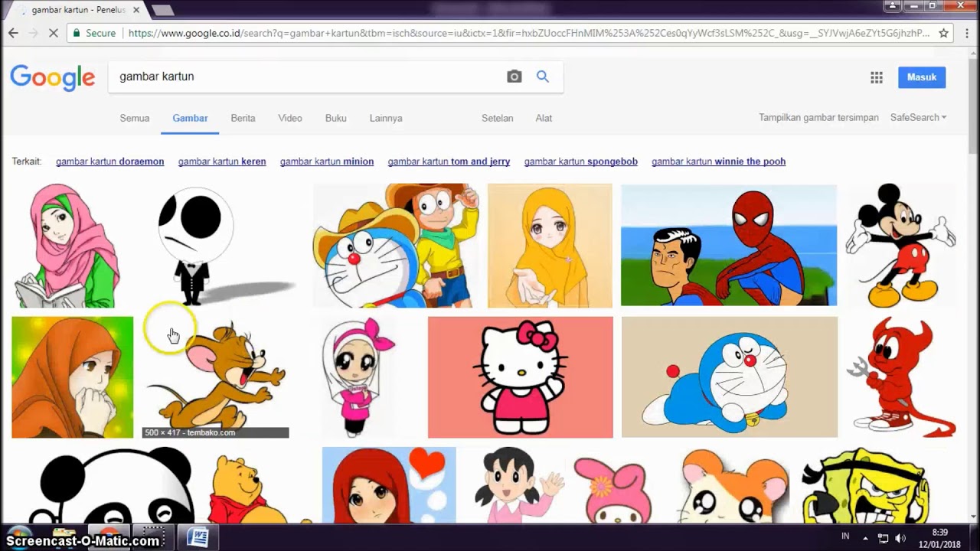The height and width of the screenshot is (551, 980).
Task: Search by image camera icon
Action: pos(514,77)
